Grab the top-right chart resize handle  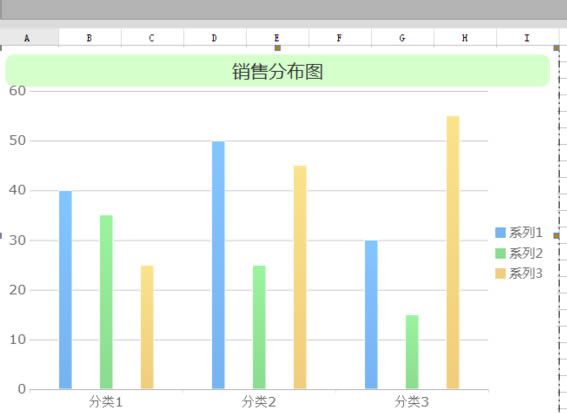tap(557, 48)
